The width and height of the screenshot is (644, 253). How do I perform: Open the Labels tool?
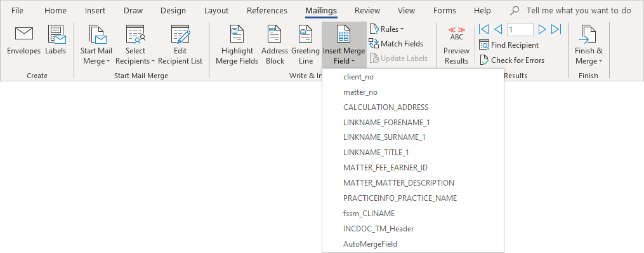point(55,40)
